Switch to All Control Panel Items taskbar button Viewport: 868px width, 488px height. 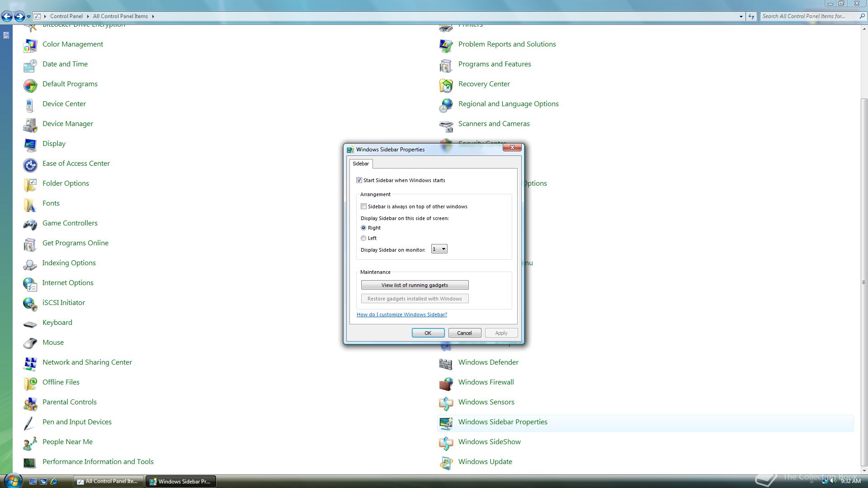[108, 481]
